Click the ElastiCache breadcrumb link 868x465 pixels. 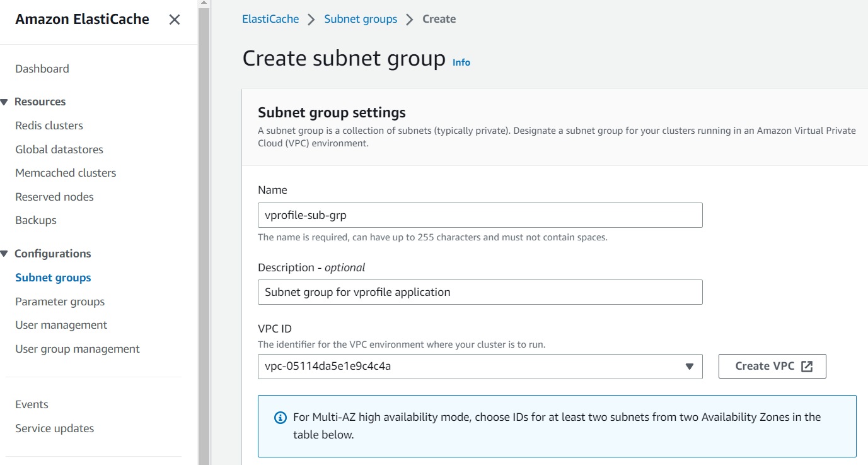270,18
